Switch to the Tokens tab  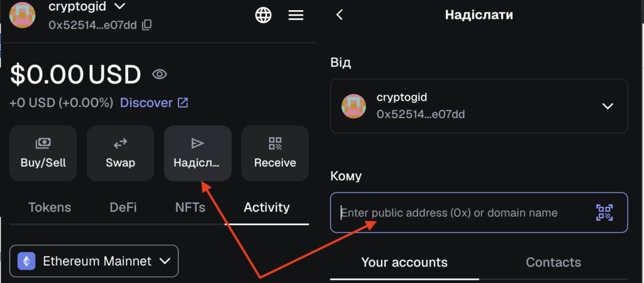(x=50, y=208)
